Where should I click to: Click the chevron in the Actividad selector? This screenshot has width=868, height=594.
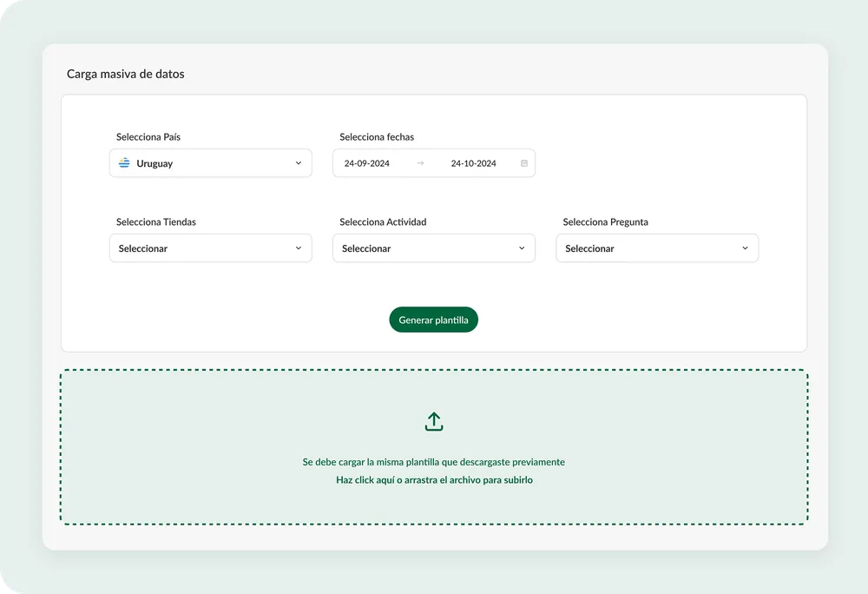coord(522,248)
